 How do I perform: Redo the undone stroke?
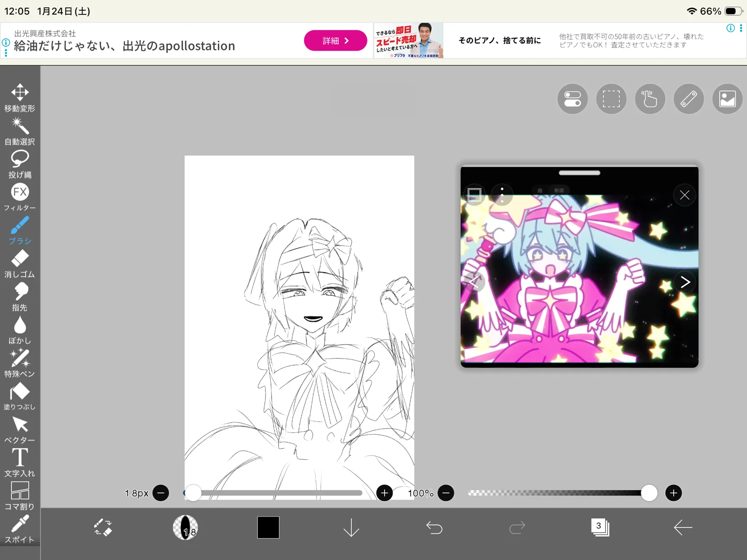point(517,528)
